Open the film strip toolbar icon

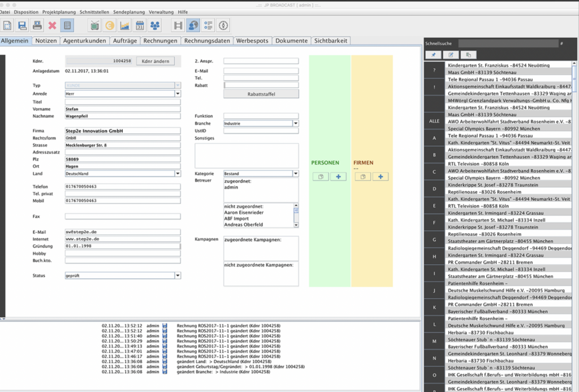178,25
